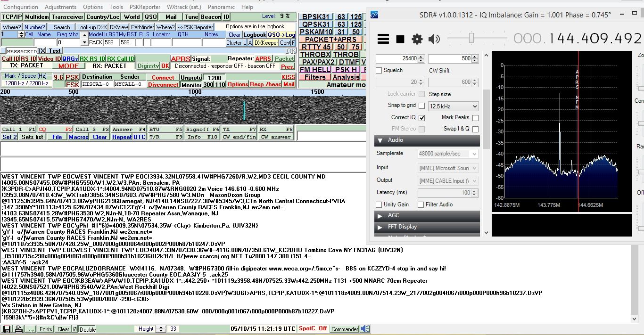The image size is (644, 335).
Task: Open the Options menu in the menu bar
Action: (93, 7)
